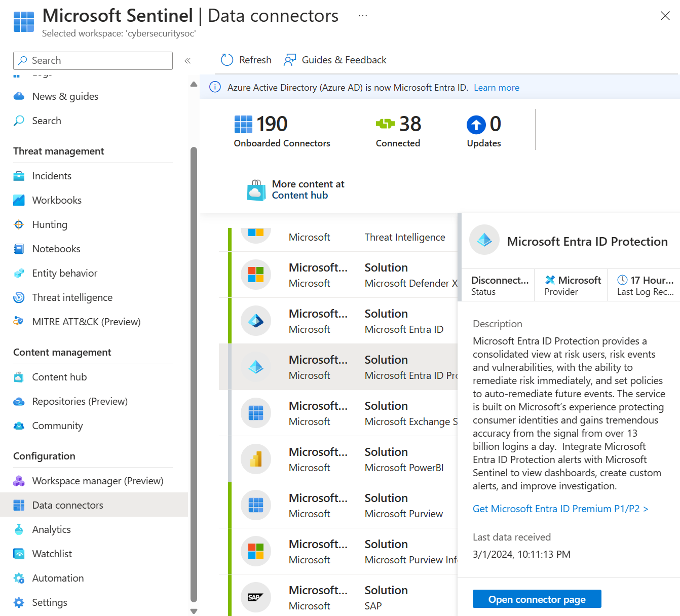Select Hunting in the sidebar

pyautogui.click(x=50, y=224)
